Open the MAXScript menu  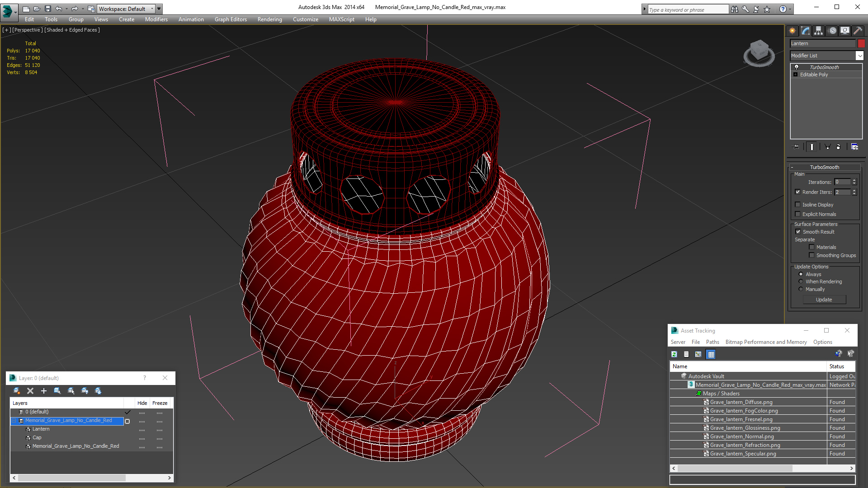pyautogui.click(x=341, y=19)
